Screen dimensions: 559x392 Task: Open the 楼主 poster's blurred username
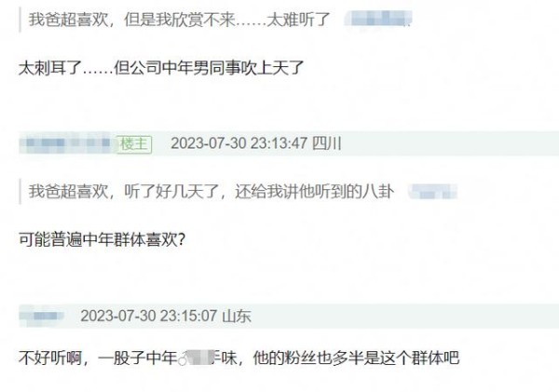(x=66, y=142)
